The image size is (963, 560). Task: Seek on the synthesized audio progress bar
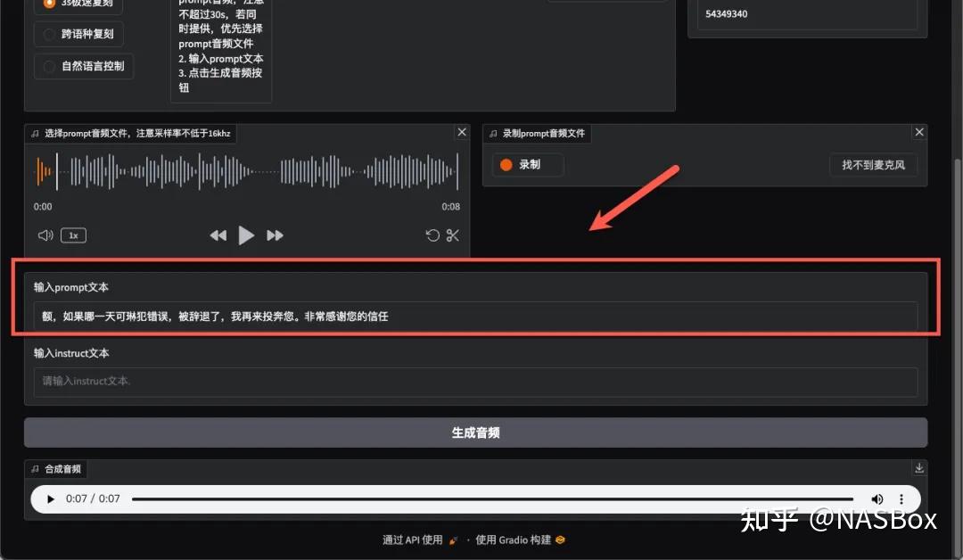tap(492, 499)
